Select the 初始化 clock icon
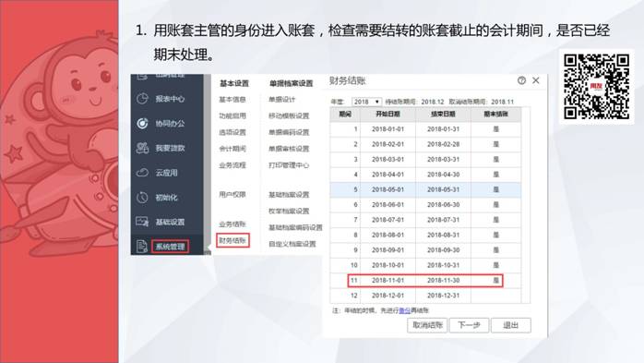The image size is (644, 363). [x=142, y=198]
